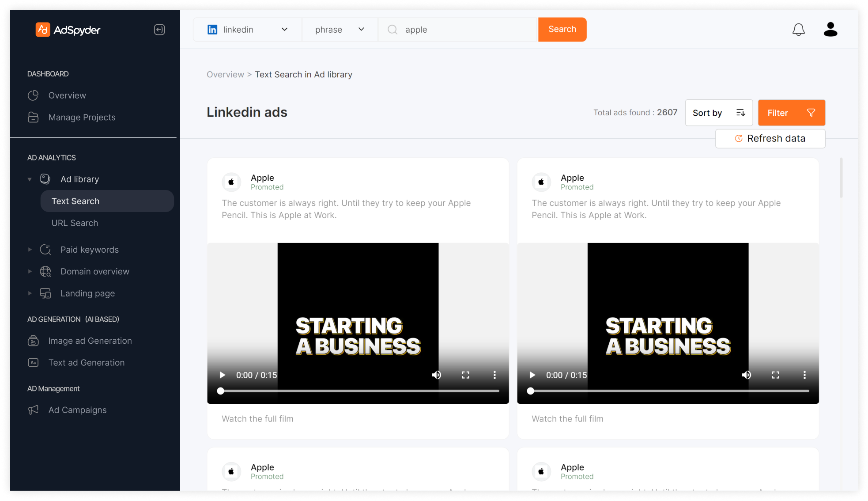Toggle fullscreen on second ad video

[x=775, y=375]
